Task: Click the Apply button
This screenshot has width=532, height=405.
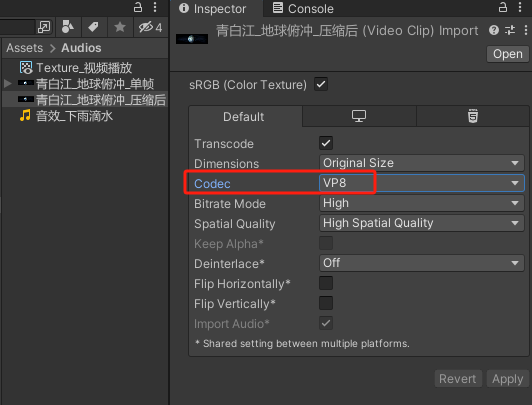Action: pos(508,379)
